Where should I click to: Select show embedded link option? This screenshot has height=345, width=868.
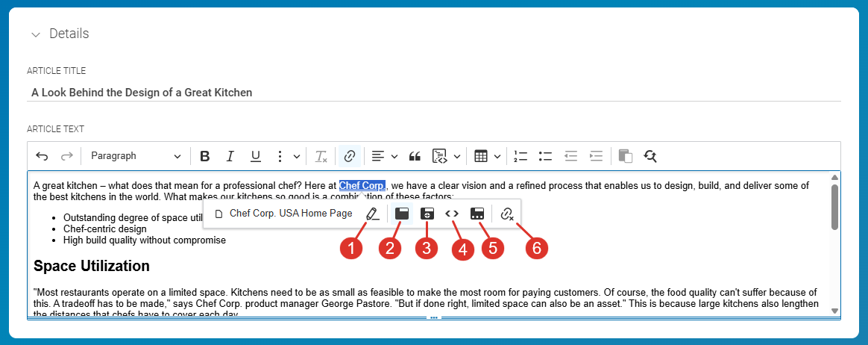452,214
